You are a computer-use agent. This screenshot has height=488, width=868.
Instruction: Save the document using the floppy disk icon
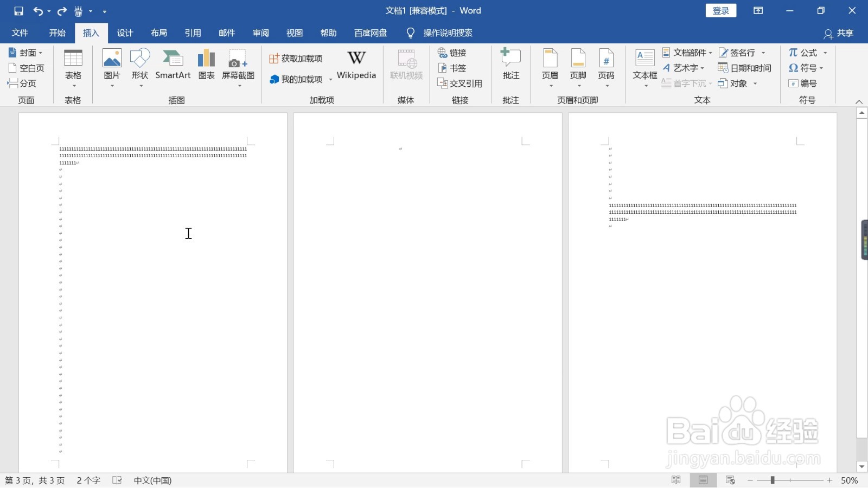(18, 11)
